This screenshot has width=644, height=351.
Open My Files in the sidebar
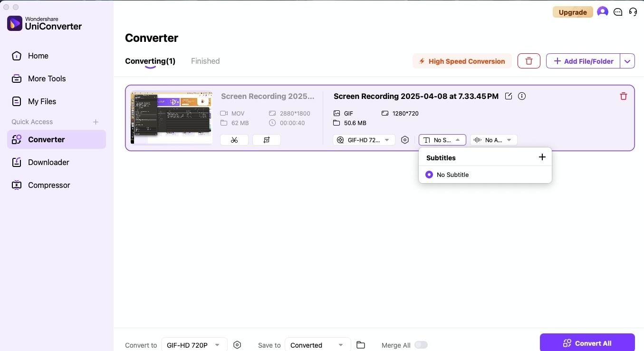click(x=57, y=101)
